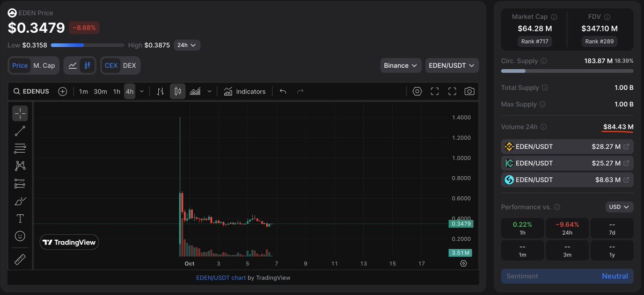This screenshot has height=295, width=644.
Task: Select the area chart style
Action: click(195, 91)
